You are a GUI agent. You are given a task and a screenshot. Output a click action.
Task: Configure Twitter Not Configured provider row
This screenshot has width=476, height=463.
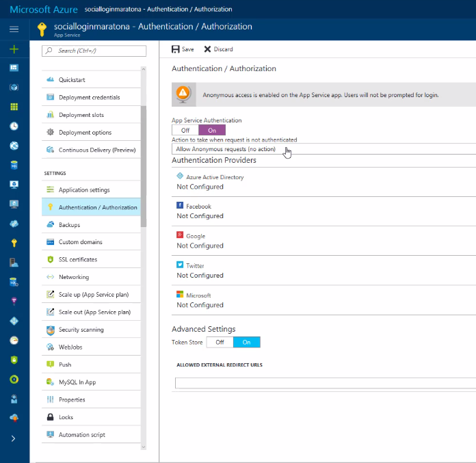click(x=323, y=271)
